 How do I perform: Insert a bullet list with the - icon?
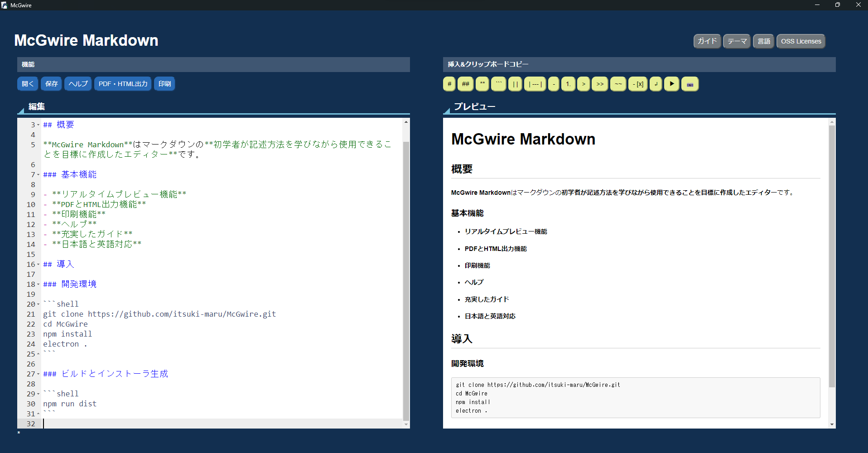553,84
